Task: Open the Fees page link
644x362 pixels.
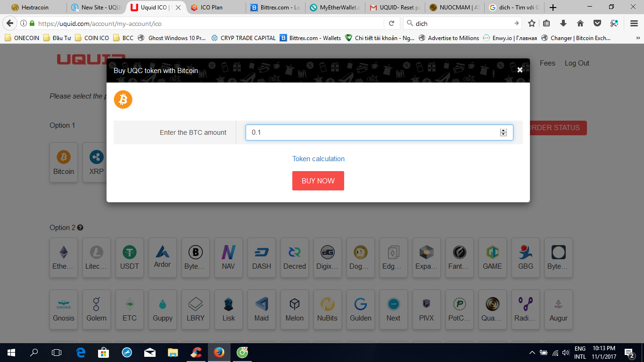Action: 547,63
